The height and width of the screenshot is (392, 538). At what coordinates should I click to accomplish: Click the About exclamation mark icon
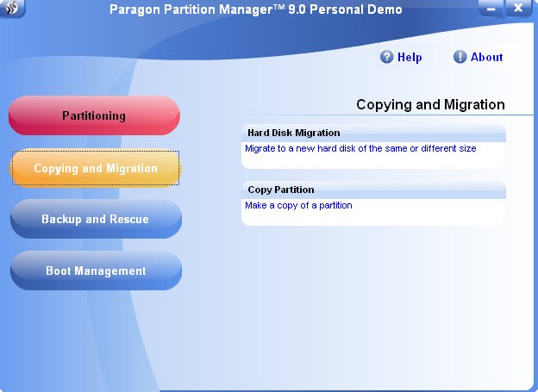tap(460, 58)
